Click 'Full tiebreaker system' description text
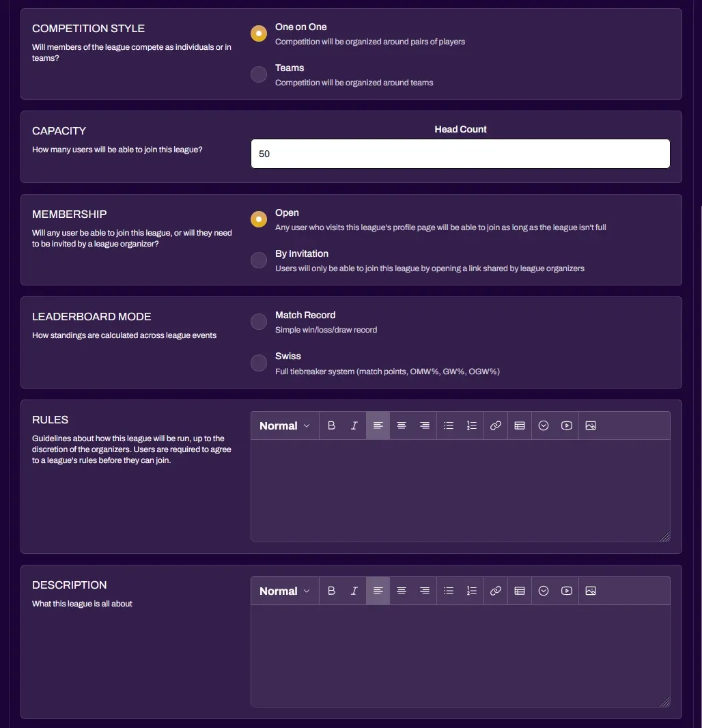Image resolution: width=702 pixels, height=728 pixels. pyautogui.click(x=387, y=372)
